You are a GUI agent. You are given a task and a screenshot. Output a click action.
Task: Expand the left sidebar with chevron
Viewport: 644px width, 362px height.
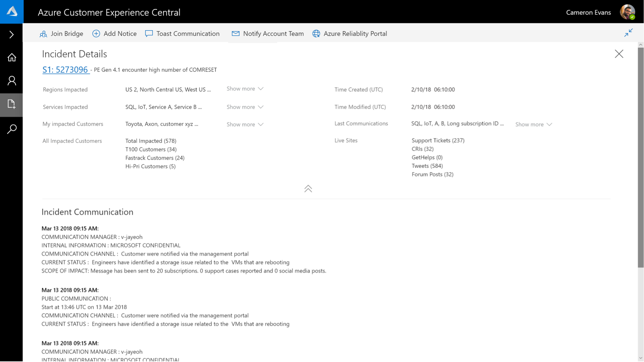pyautogui.click(x=12, y=35)
